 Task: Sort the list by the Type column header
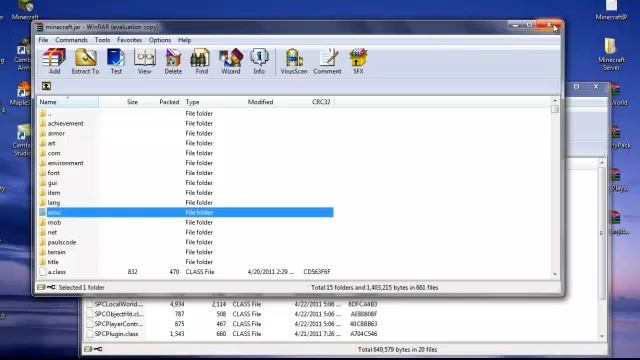point(192,102)
